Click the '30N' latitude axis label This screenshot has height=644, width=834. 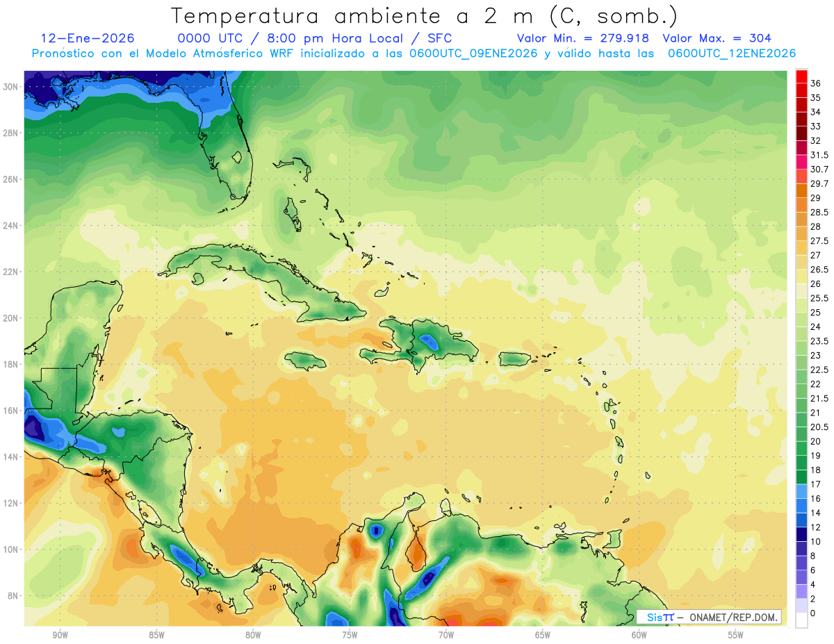coord(12,86)
